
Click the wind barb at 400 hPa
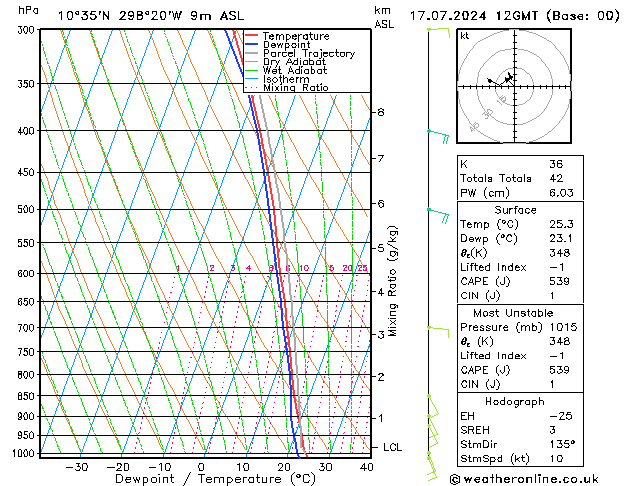pos(436,131)
